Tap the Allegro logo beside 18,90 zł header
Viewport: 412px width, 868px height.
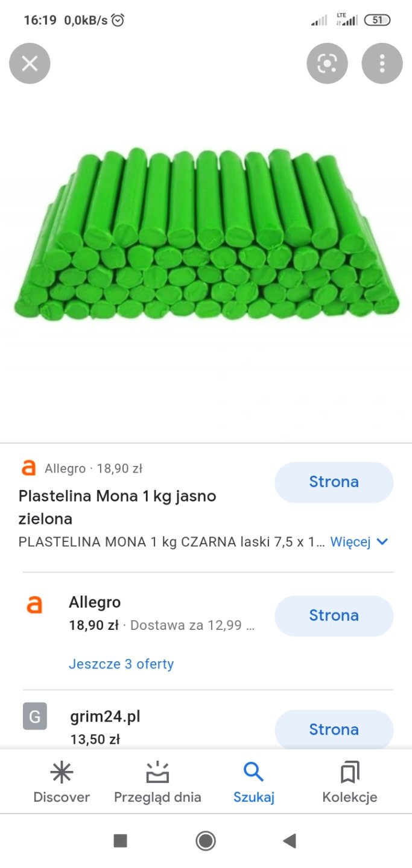pos(28,468)
